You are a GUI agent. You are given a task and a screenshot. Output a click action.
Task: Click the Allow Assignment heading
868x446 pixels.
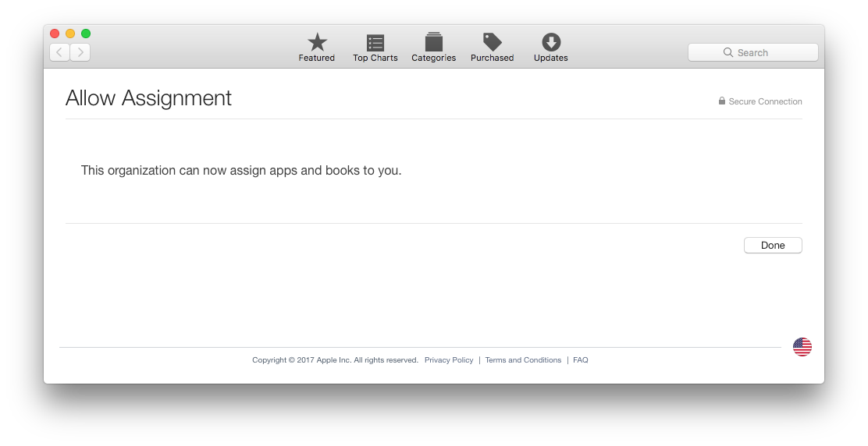[148, 98]
